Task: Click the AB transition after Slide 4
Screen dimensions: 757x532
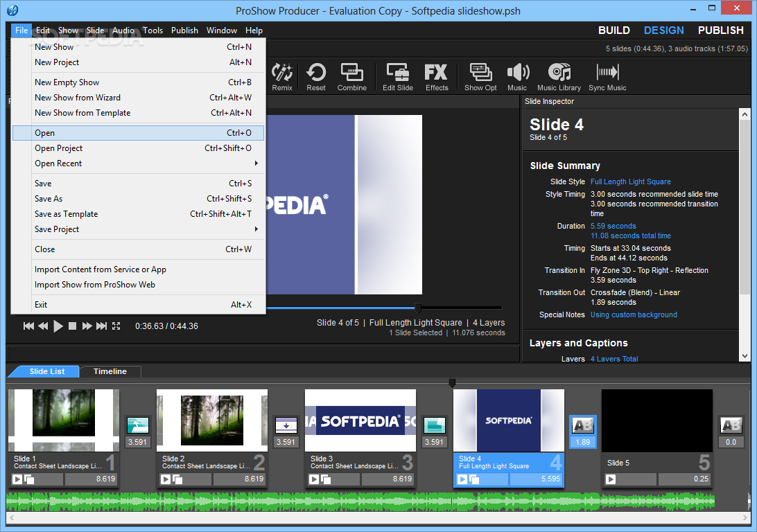Action: tap(583, 425)
